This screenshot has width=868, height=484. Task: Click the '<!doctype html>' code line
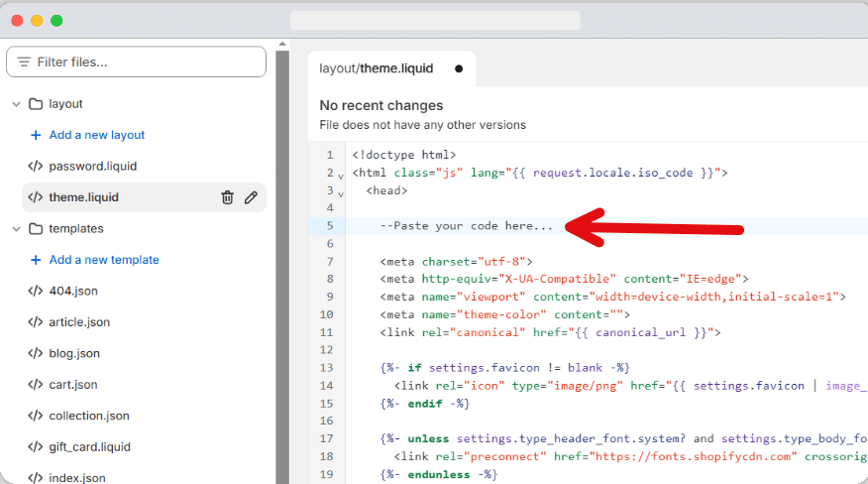(x=404, y=155)
